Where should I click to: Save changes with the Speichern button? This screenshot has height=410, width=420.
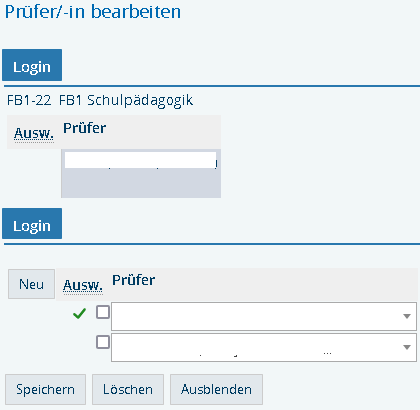45,389
